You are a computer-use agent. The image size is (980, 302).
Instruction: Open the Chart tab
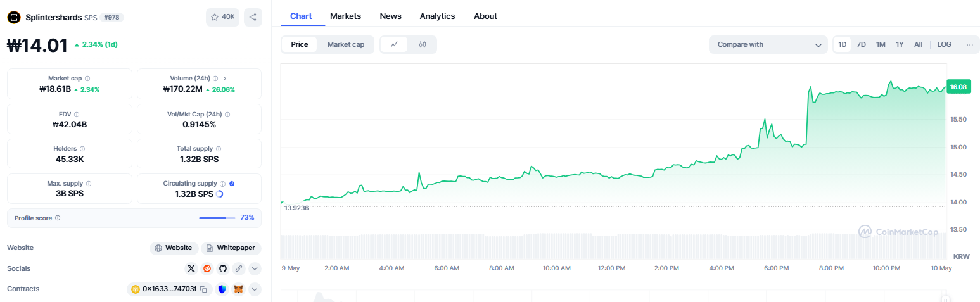(301, 16)
